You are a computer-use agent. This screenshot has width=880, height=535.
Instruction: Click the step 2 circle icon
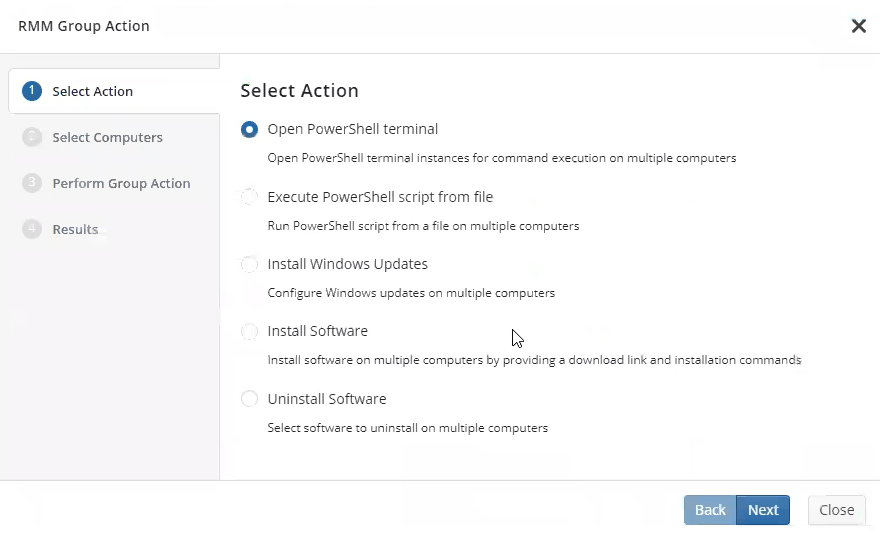(x=32, y=137)
